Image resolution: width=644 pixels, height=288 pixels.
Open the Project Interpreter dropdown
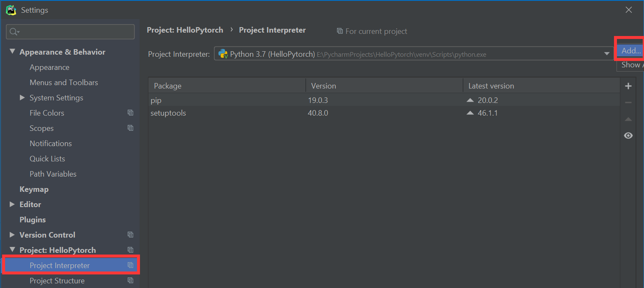click(606, 54)
